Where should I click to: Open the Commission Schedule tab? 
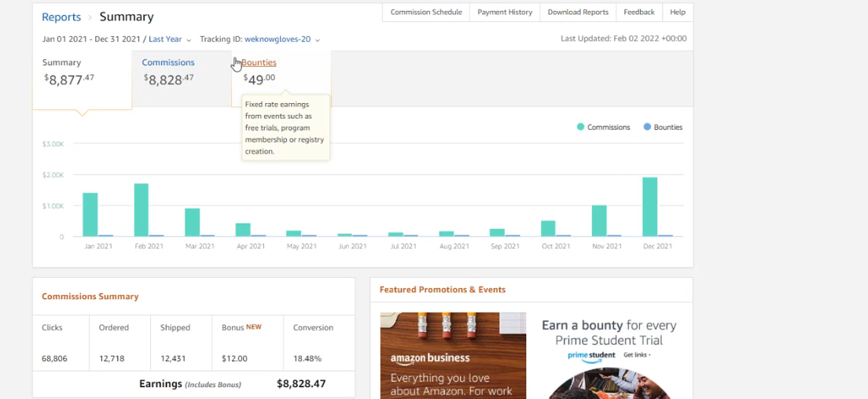coord(426,12)
